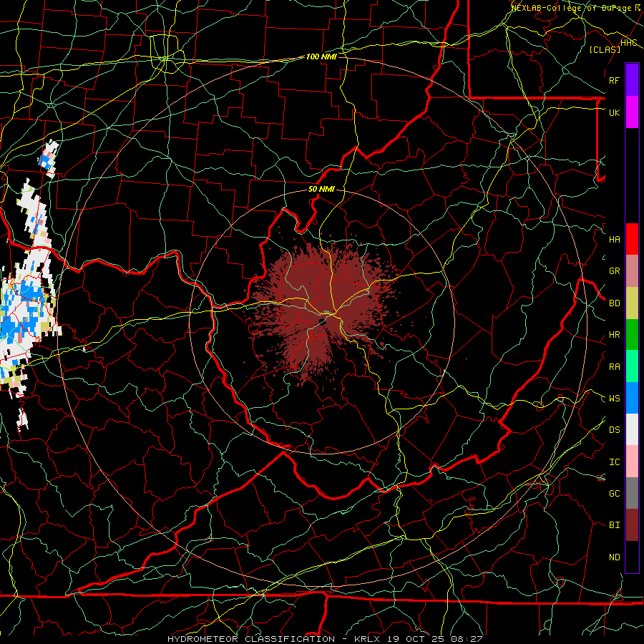The image size is (644, 644).
Task: Click the magenta UK legend swatch
Action: click(632, 112)
